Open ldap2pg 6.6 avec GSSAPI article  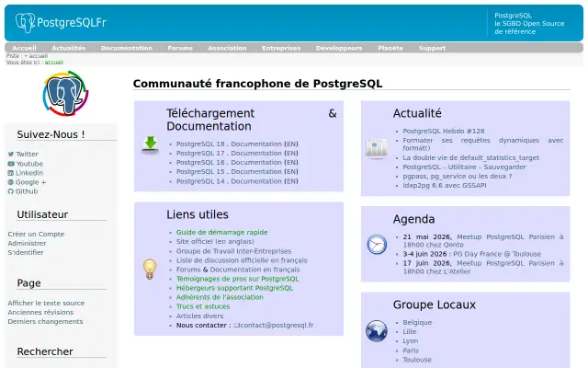click(x=445, y=185)
